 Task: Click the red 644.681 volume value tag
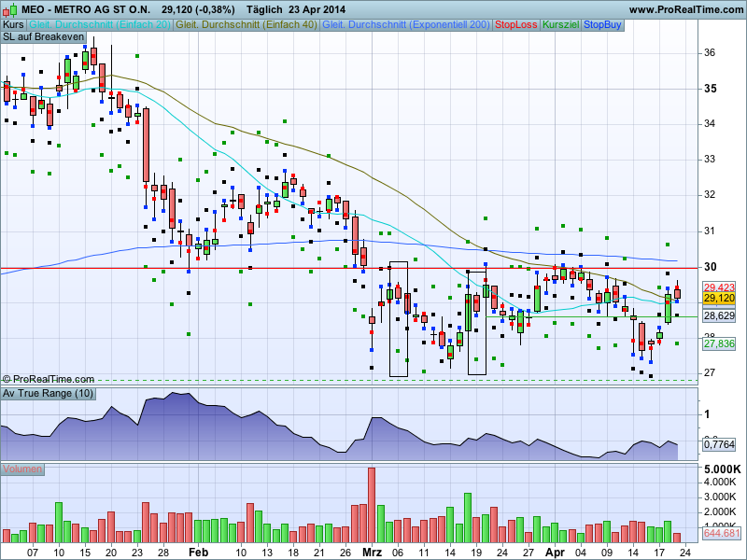click(x=722, y=534)
